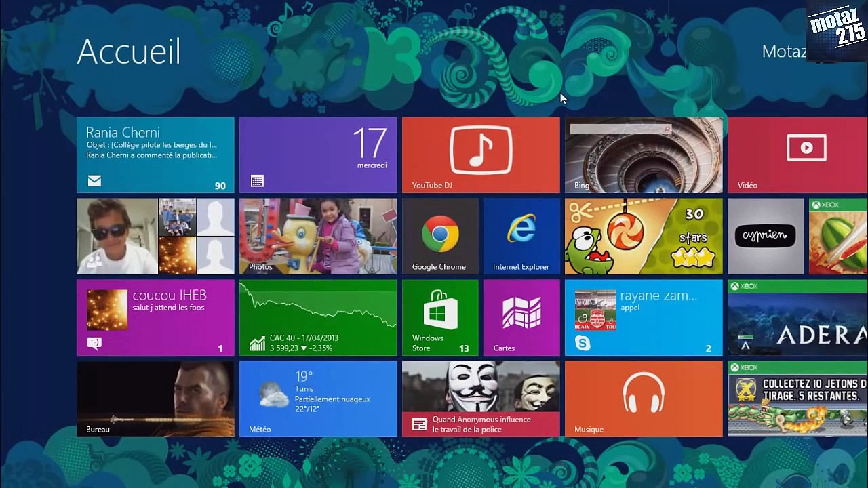Viewport: 868px width, 488px height.
Task: Click the "3 599,23 ▼ -2,35%" value
Action: pos(301,348)
